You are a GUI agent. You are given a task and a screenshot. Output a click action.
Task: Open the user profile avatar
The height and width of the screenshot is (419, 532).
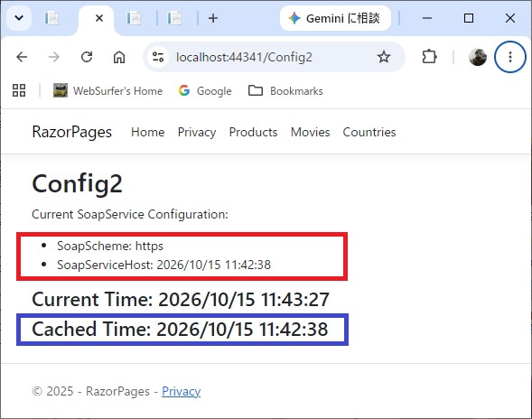click(x=478, y=57)
